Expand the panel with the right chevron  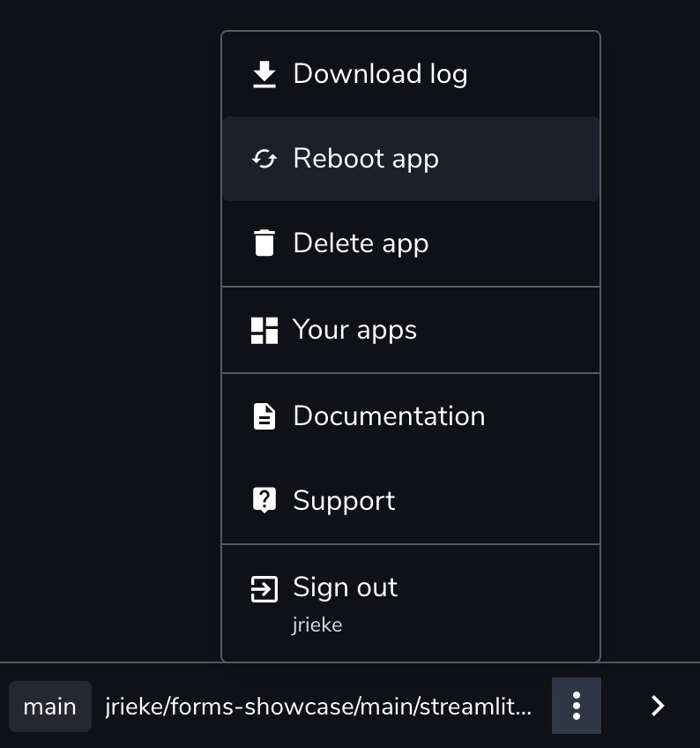658,706
